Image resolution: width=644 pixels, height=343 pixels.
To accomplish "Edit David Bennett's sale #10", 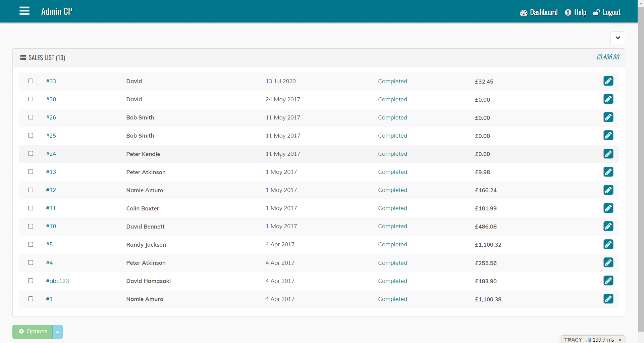I will click(x=608, y=226).
